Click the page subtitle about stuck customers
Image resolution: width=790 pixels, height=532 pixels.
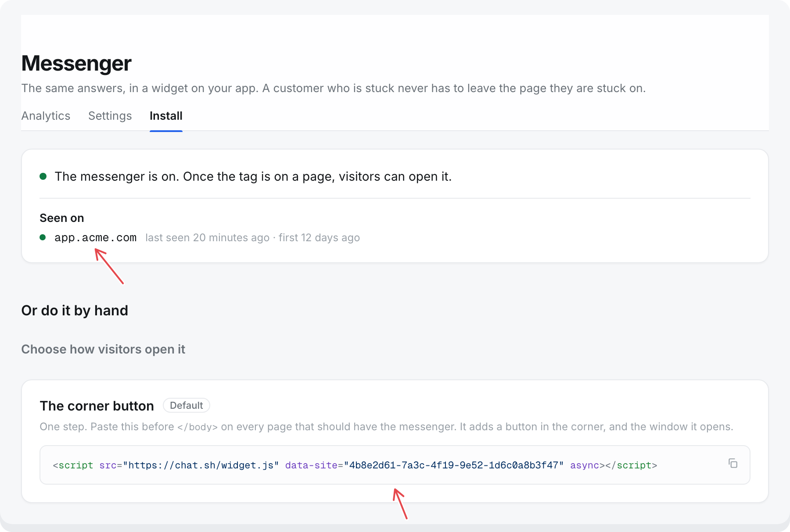[x=334, y=88]
